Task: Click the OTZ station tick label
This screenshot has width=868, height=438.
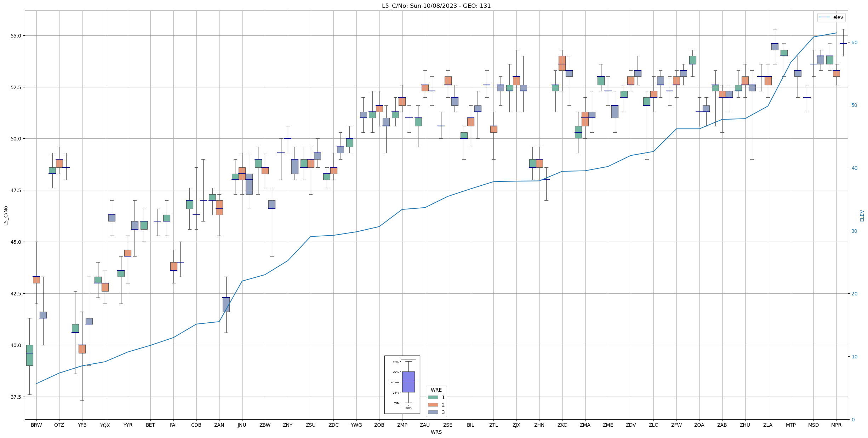Action: tap(59, 425)
